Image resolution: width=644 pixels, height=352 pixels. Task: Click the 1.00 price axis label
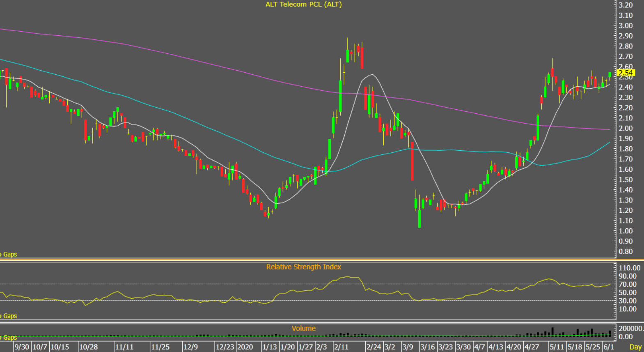pos(626,231)
